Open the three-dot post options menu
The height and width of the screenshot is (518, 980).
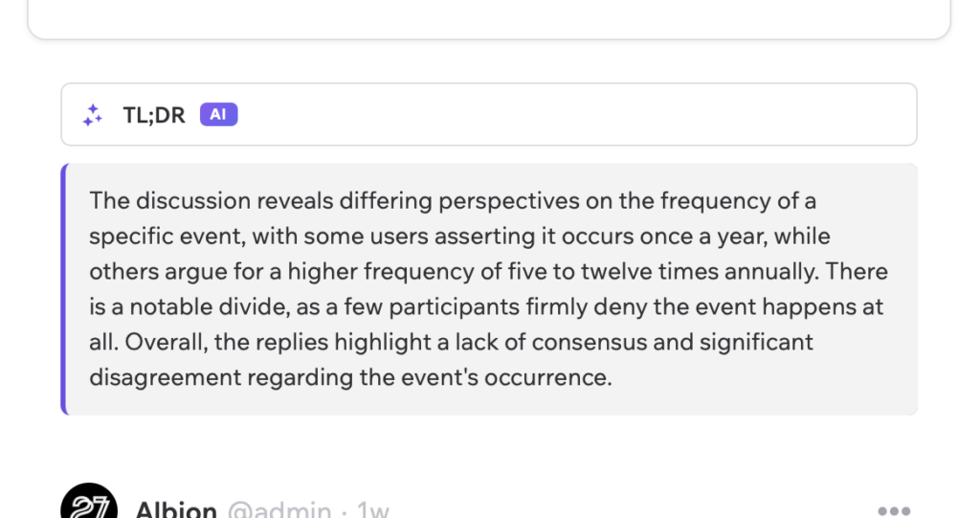click(x=894, y=510)
